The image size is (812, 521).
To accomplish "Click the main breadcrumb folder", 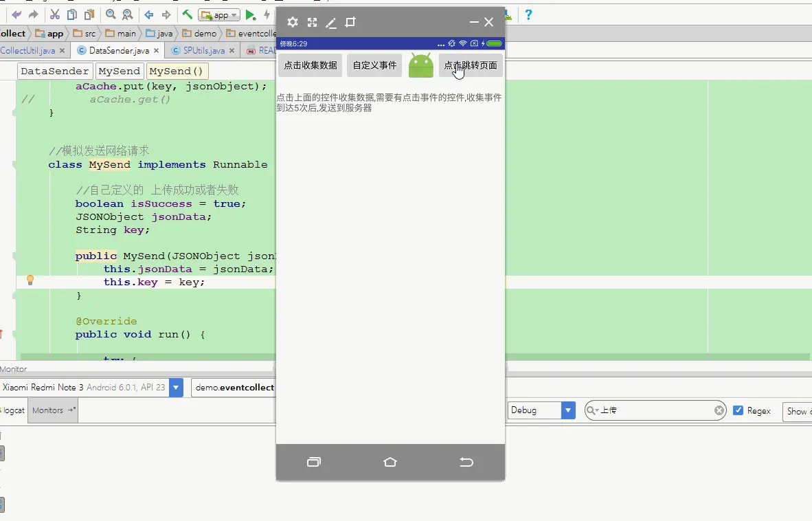I will [x=121, y=34].
